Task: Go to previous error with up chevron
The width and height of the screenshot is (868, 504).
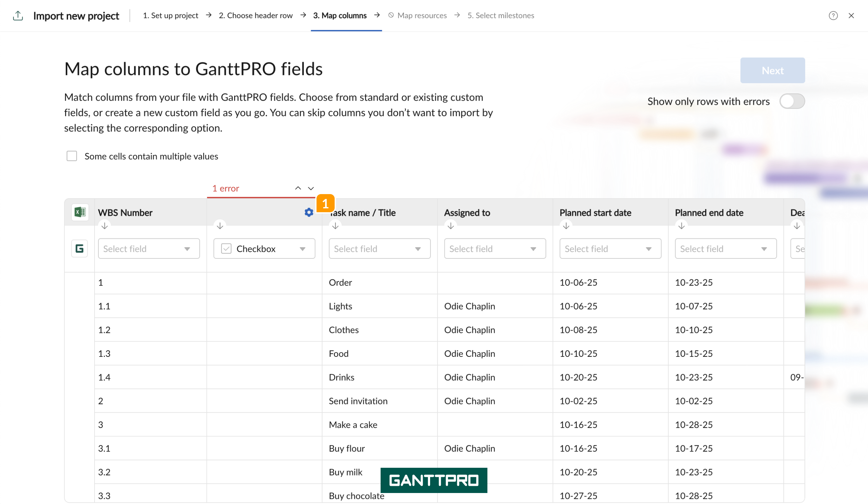Action: pyautogui.click(x=298, y=188)
